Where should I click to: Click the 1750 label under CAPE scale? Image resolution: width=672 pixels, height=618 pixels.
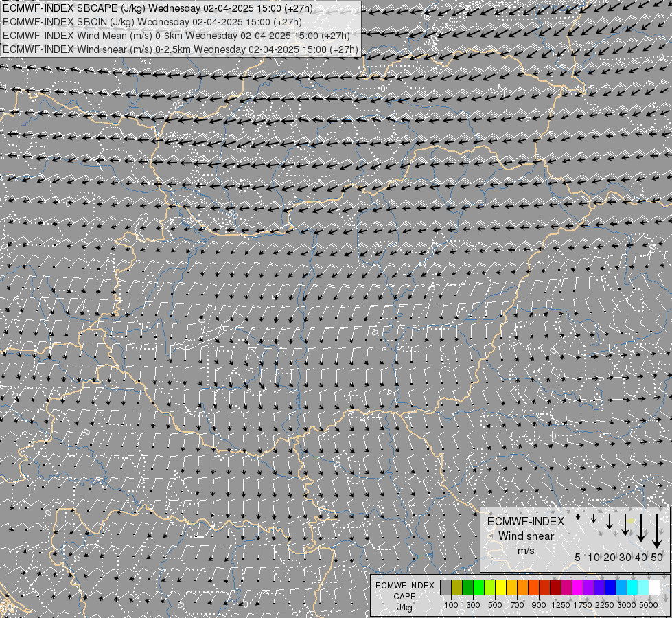pyautogui.click(x=583, y=605)
